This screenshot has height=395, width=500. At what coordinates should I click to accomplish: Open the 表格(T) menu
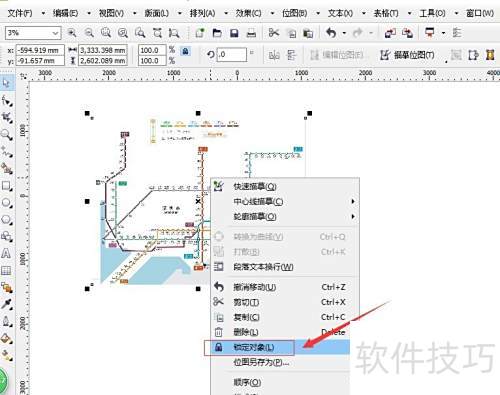[386, 13]
